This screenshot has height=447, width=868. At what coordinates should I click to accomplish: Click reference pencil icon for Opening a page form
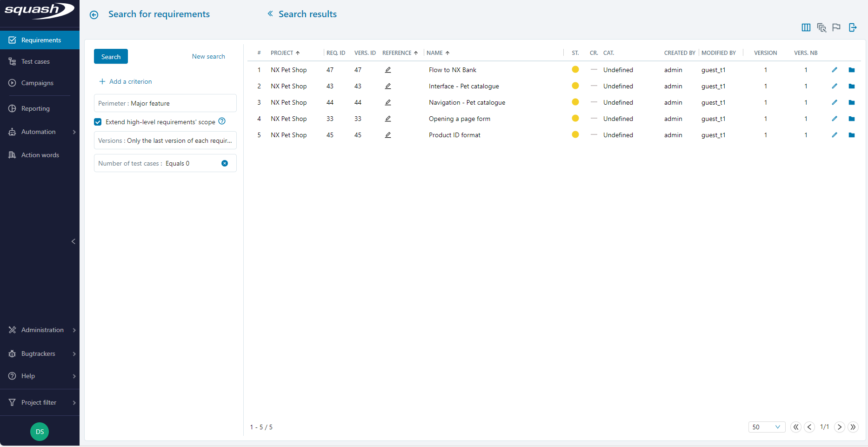tap(388, 119)
